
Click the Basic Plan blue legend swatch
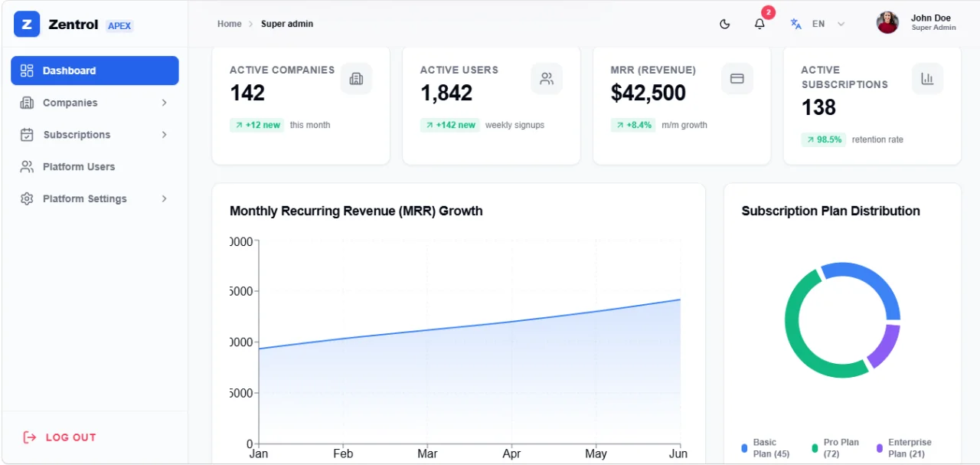[x=744, y=448]
